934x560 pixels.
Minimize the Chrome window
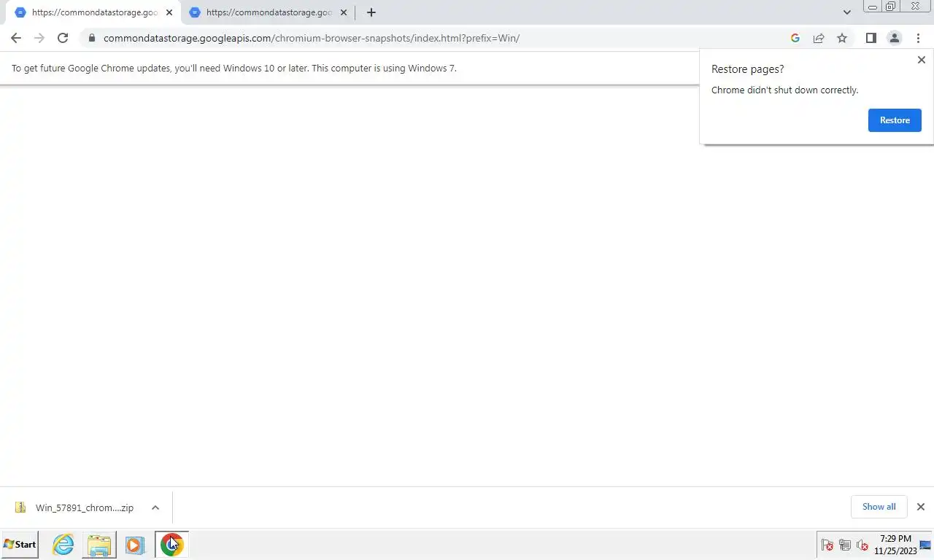[x=873, y=7]
